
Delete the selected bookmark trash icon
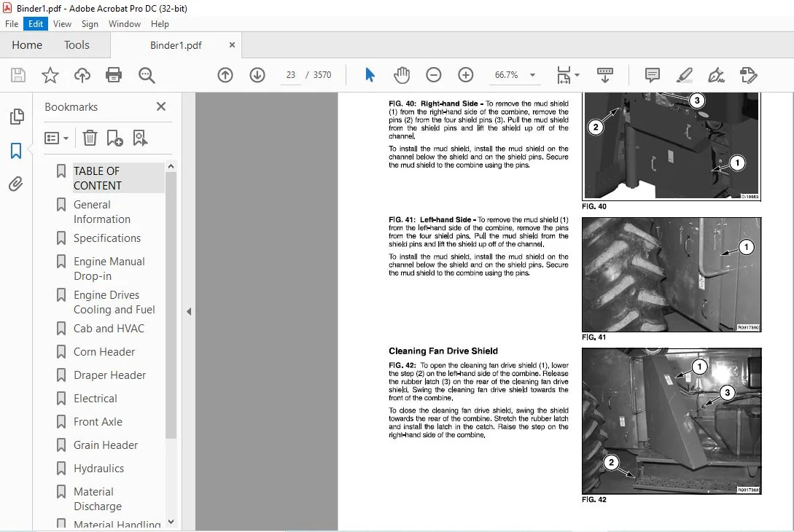[x=90, y=138]
